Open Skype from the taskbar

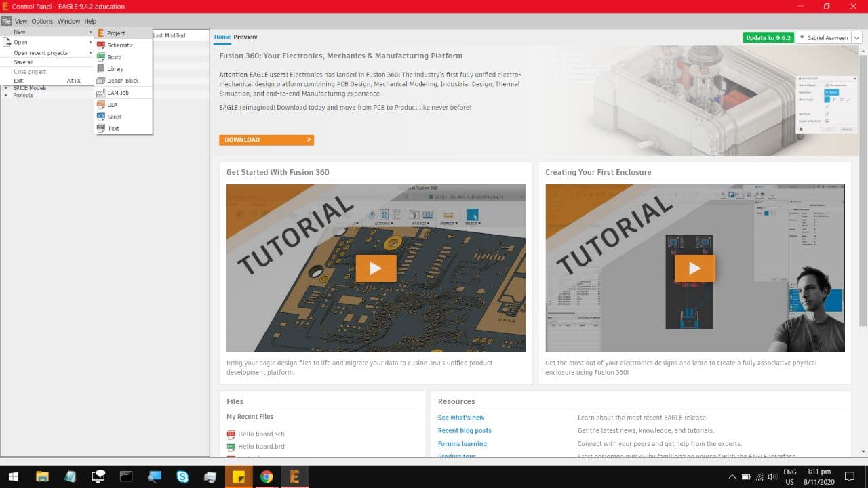click(182, 476)
